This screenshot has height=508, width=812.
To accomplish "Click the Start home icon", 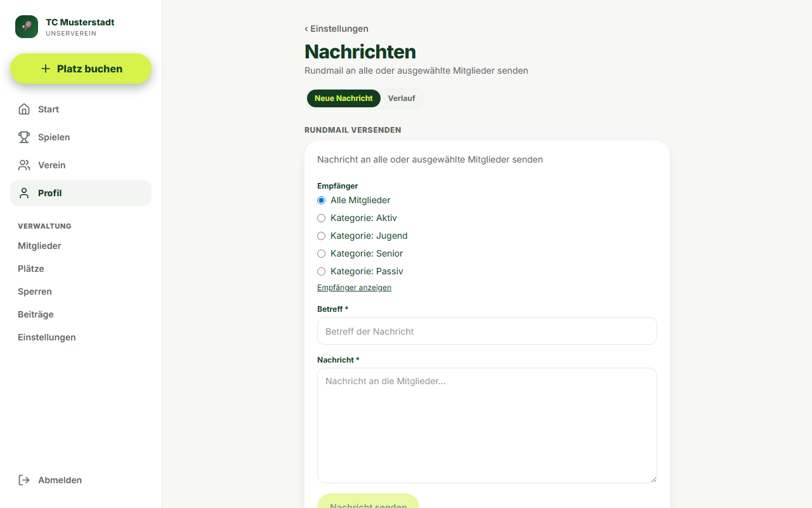I will [24, 109].
